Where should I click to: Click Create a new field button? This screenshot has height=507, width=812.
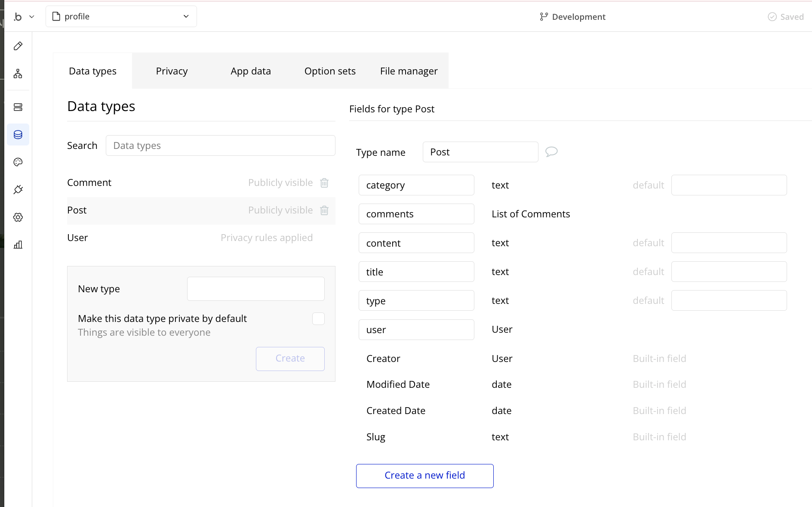coord(424,476)
